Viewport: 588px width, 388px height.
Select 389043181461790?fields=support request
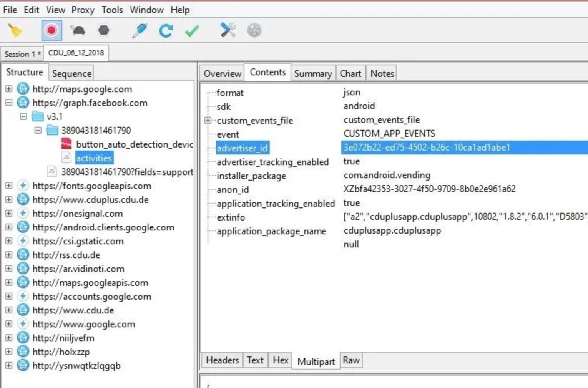click(x=127, y=172)
